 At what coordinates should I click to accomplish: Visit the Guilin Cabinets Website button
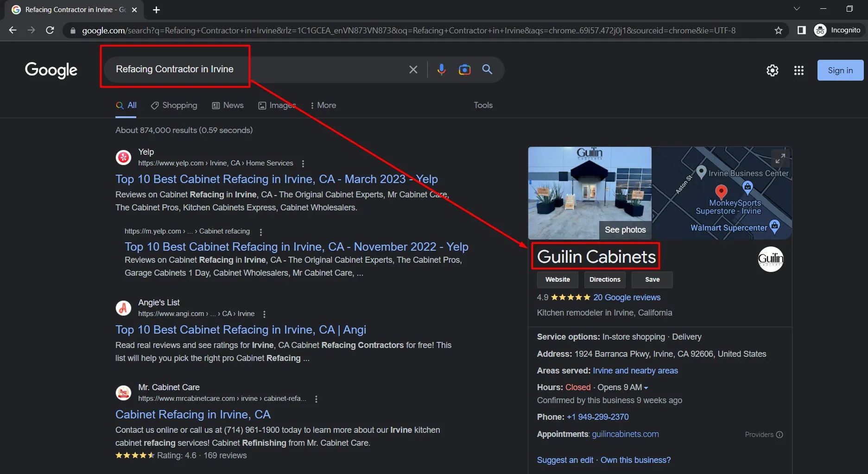pos(558,280)
